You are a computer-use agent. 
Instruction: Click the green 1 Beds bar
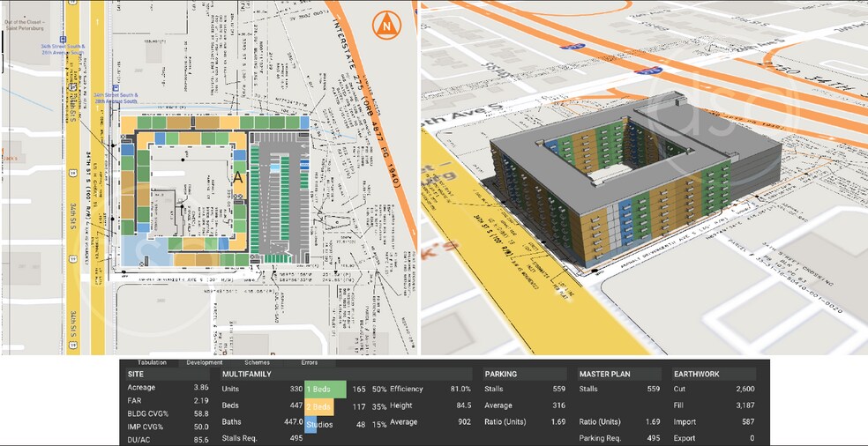pyautogui.click(x=325, y=389)
